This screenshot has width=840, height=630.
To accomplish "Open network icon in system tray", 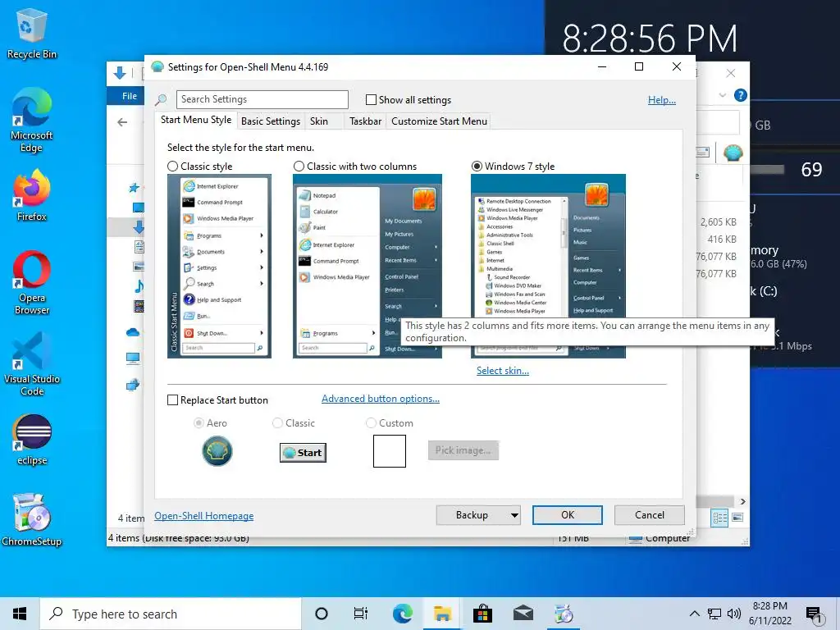I will (714, 614).
